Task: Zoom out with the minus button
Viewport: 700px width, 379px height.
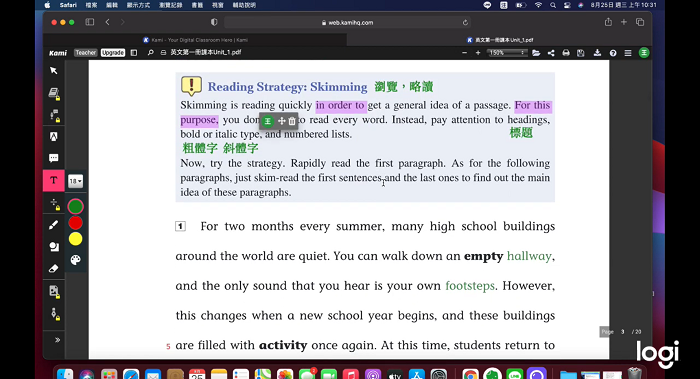Action: point(464,53)
